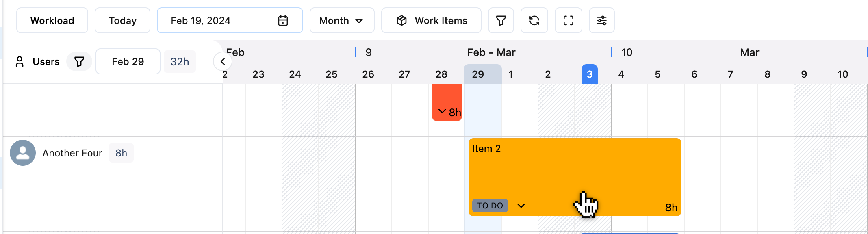Screen dimensions: 868x234
Task: Select day 29 in the timeline header
Action: [x=478, y=74]
